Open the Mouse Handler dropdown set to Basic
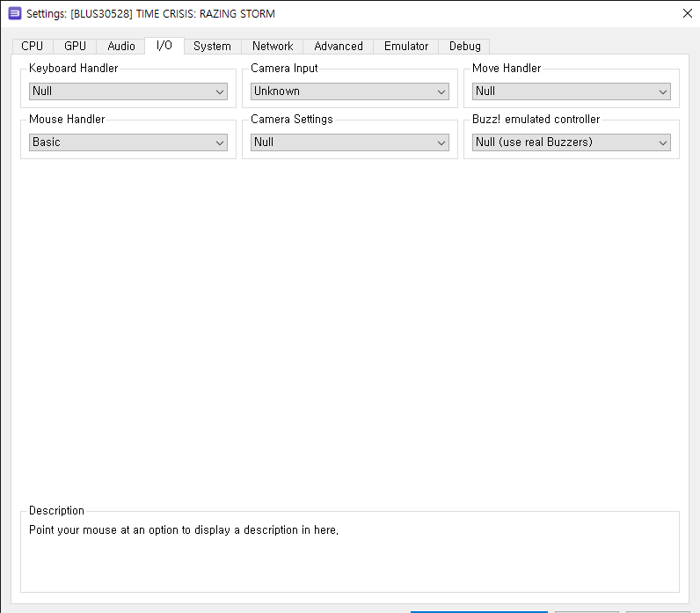 pos(128,142)
